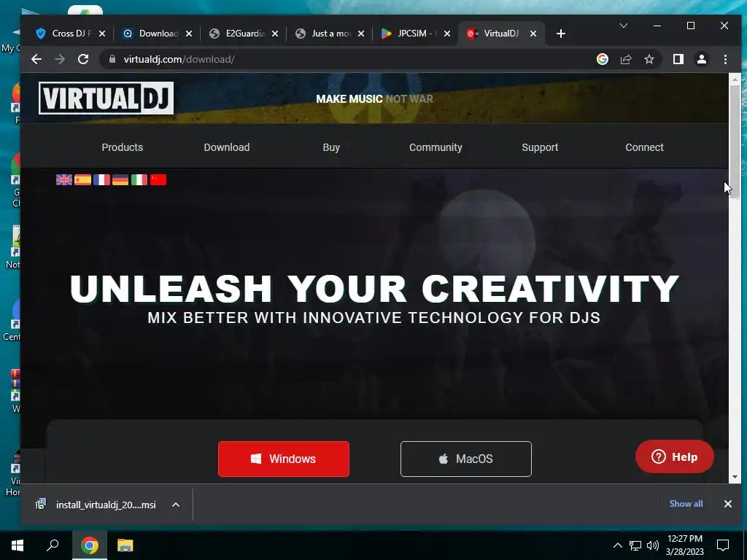Image resolution: width=747 pixels, height=560 pixels.
Task: Open the Download nav menu
Action: tap(227, 147)
